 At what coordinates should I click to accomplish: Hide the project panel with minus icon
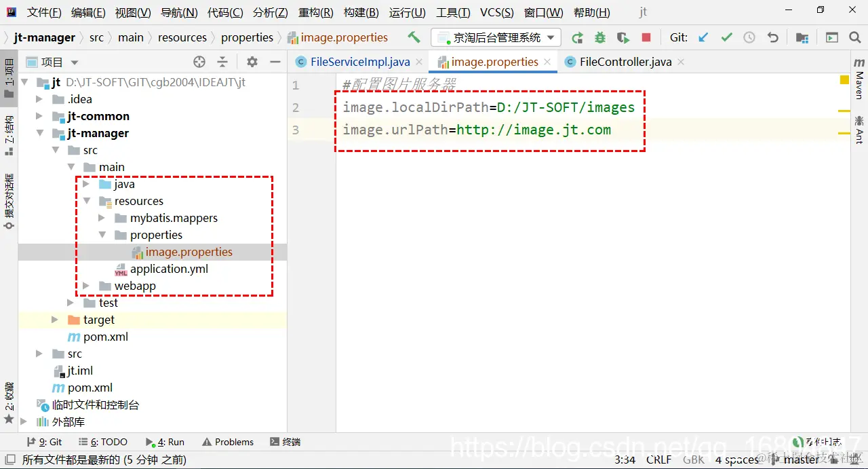(x=275, y=62)
